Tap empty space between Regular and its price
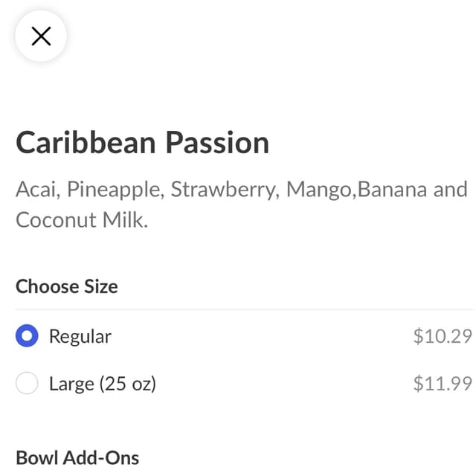Viewport: 476px width, 476px height. (x=260, y=336)
